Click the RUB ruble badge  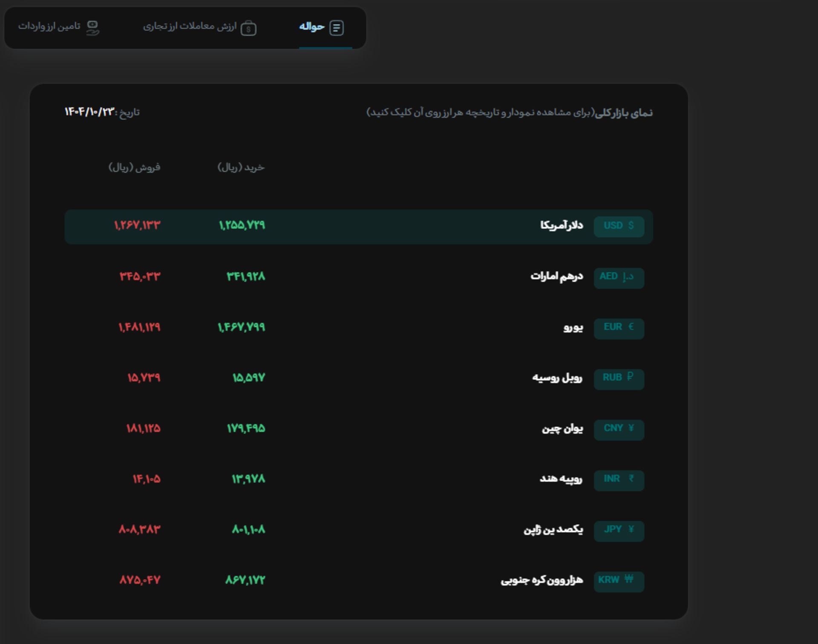(619, 378)
